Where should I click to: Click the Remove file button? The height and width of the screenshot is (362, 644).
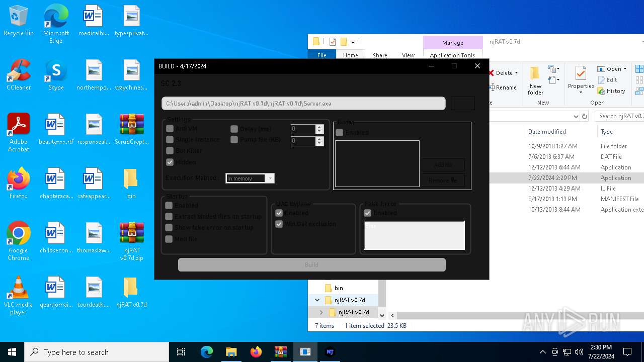[x=443, y=180]
